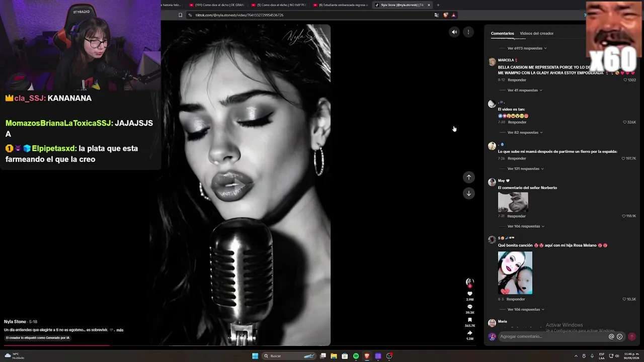Open the emoji picker in the comment box
Viewport: 644px width, 362px height.
[x=620, y=337]
